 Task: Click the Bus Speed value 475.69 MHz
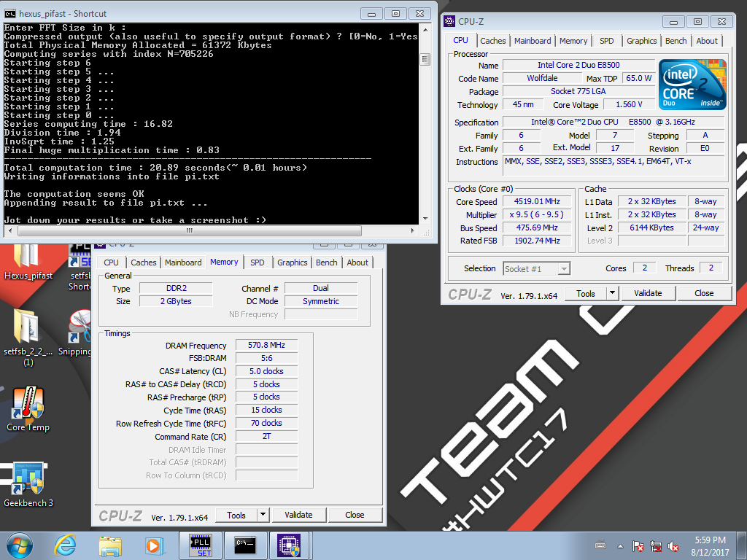537,227
